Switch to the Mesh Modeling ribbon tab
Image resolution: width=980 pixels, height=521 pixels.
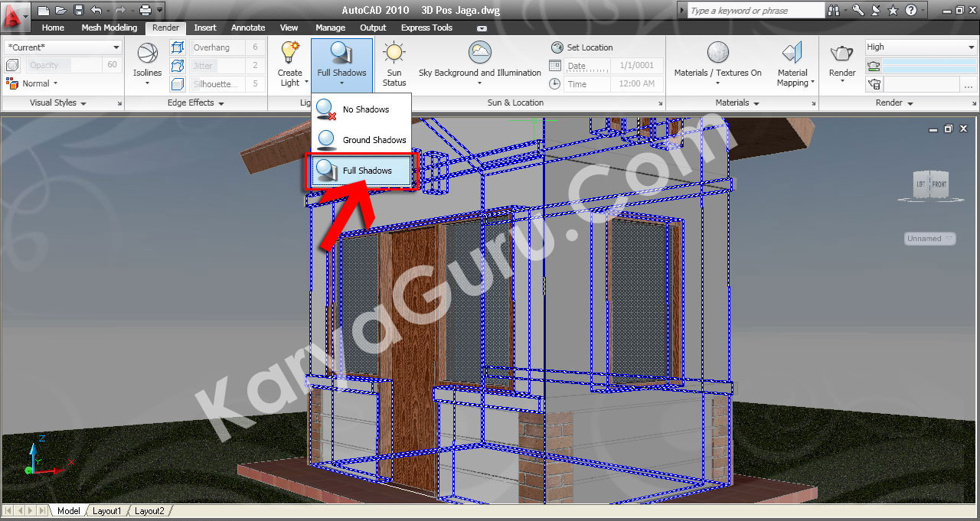109,28
